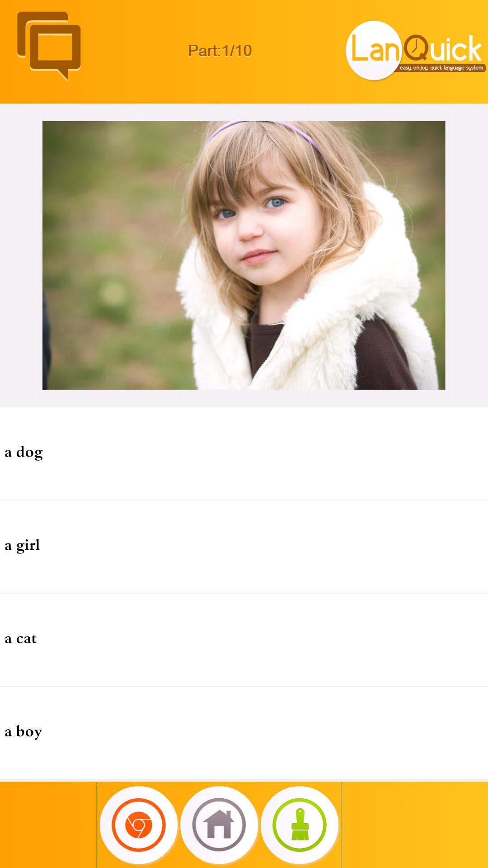Click the gray margin beside the quiz photo
This screenshot has width=488, height=868.
[x=21, y=255]
